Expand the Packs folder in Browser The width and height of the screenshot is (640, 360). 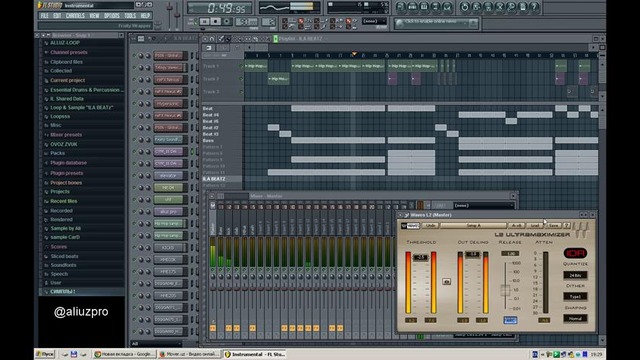(x=58, y=153)
